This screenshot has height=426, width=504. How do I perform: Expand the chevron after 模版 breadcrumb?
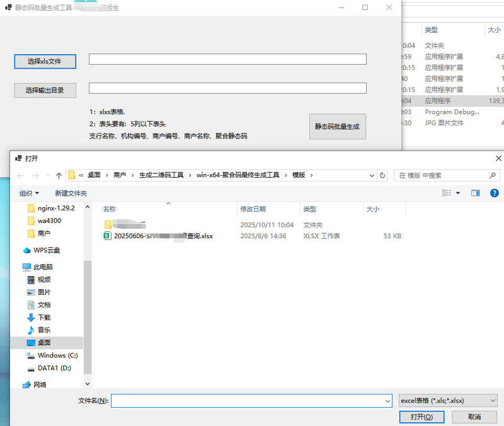(x=311, y=176)
